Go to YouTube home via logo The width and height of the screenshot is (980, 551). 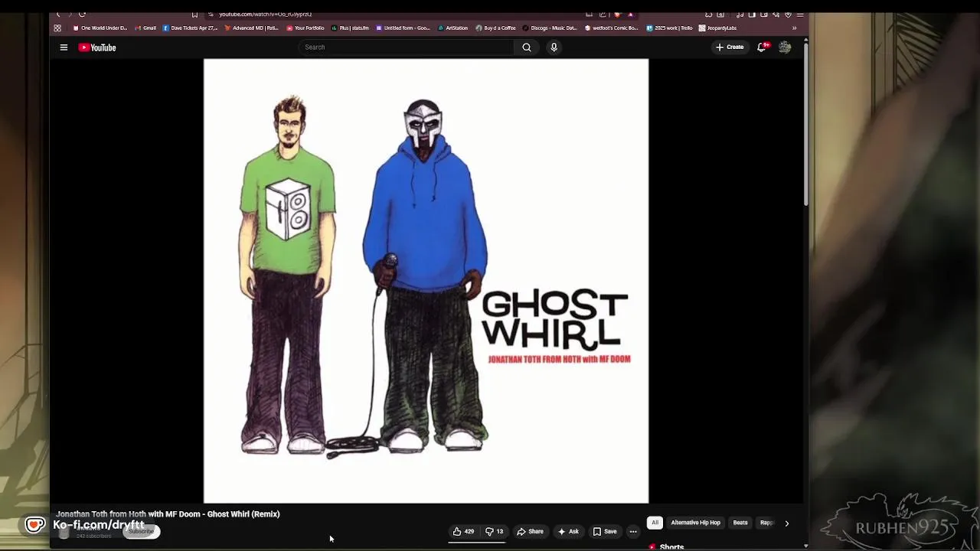[97, 47]
